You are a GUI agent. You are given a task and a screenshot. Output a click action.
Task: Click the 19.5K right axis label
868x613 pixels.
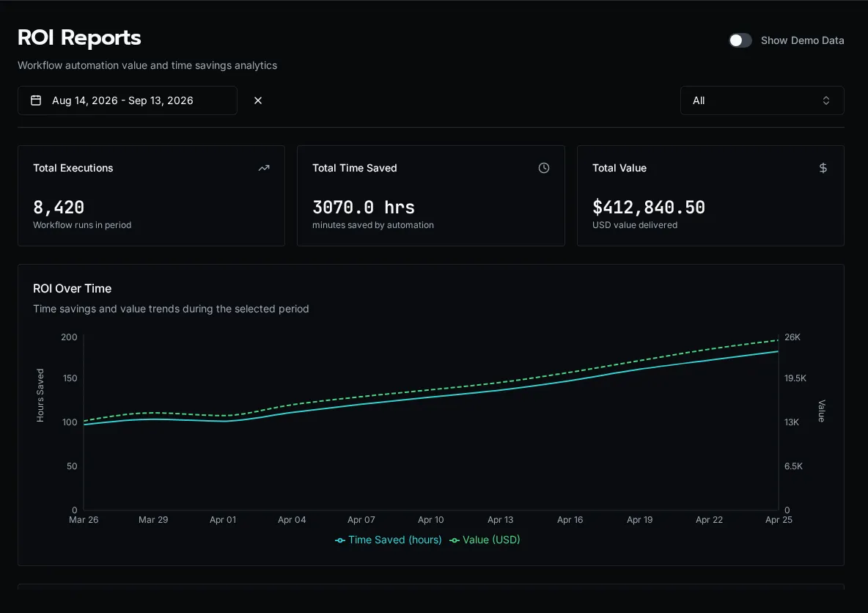[x=795, y=378]
